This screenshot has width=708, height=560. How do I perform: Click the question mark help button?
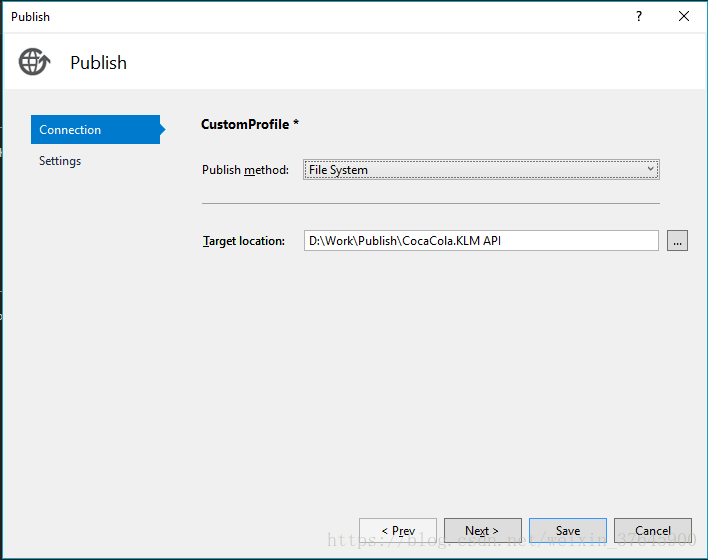click(639, 16)
